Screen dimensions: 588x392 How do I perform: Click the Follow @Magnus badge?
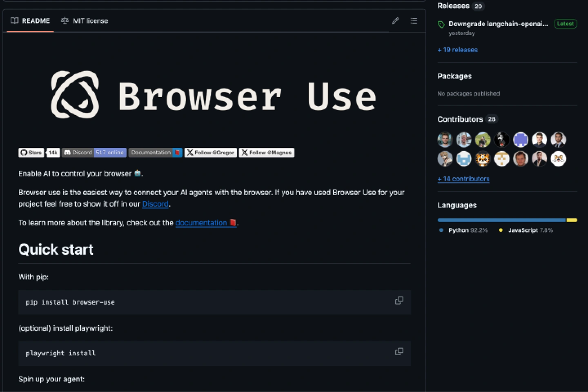pyautogui.click(x=267, y=153)
